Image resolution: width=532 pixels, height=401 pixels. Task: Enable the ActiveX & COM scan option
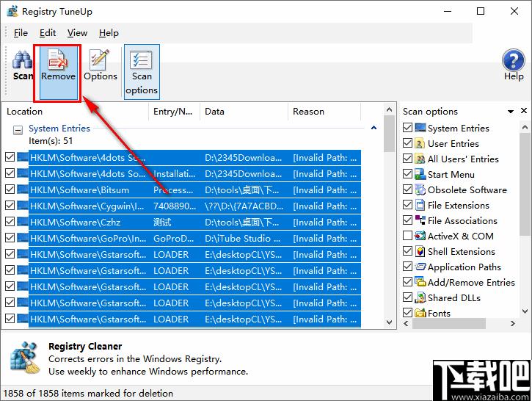tap(407, 236)
